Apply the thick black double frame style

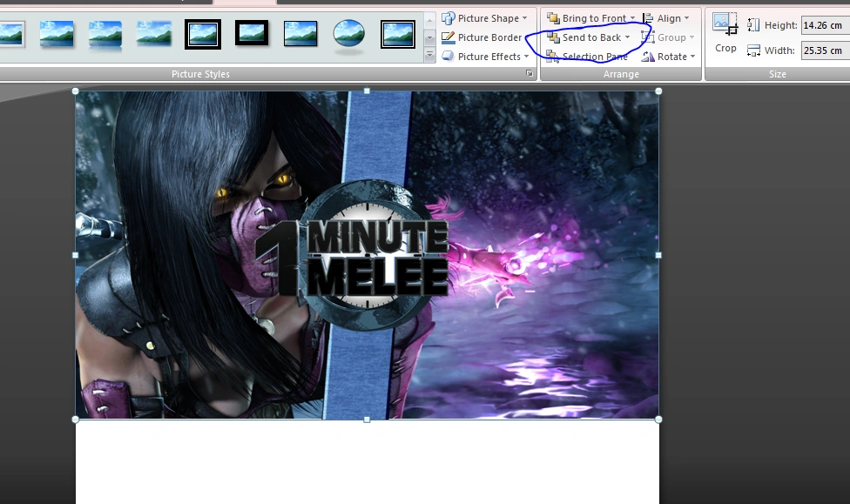click(203, 34)
